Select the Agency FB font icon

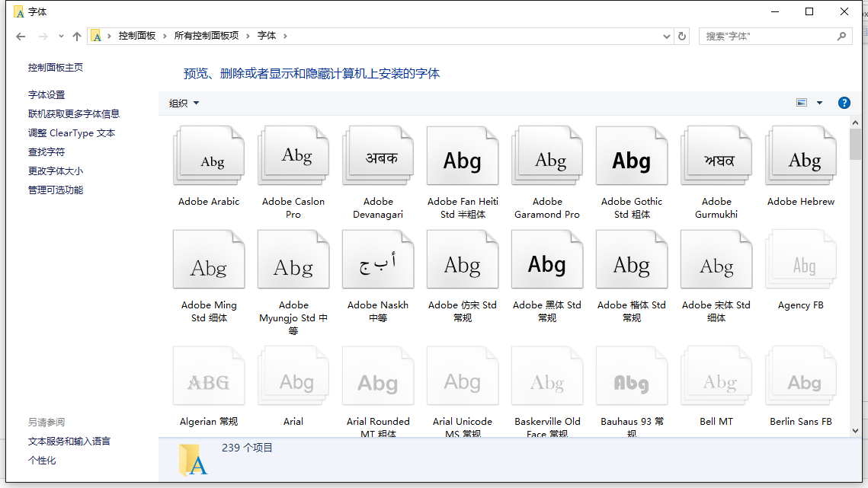pos(801,260)
